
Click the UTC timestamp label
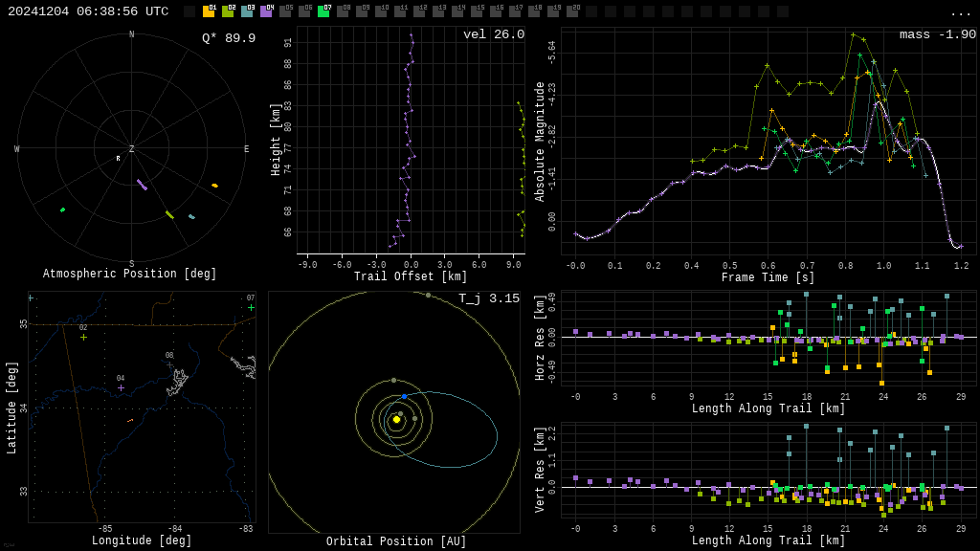[x=88, y=11]
